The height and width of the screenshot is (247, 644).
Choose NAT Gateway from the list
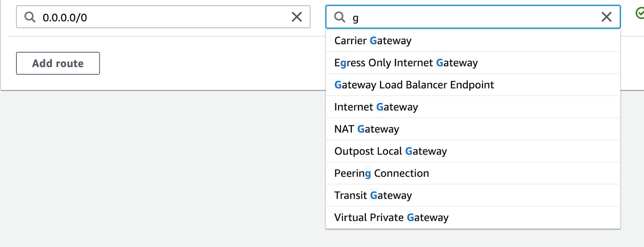pyautogui.click(x=366, y=129)
